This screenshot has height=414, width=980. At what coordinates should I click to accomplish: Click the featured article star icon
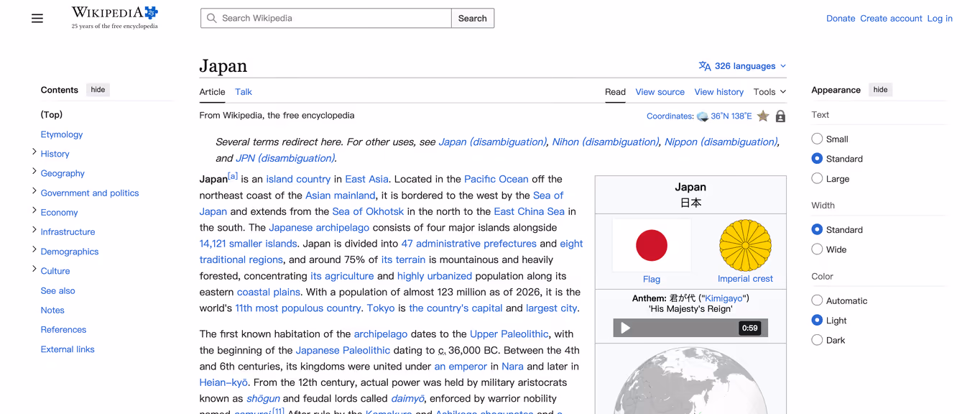(763, 116)
